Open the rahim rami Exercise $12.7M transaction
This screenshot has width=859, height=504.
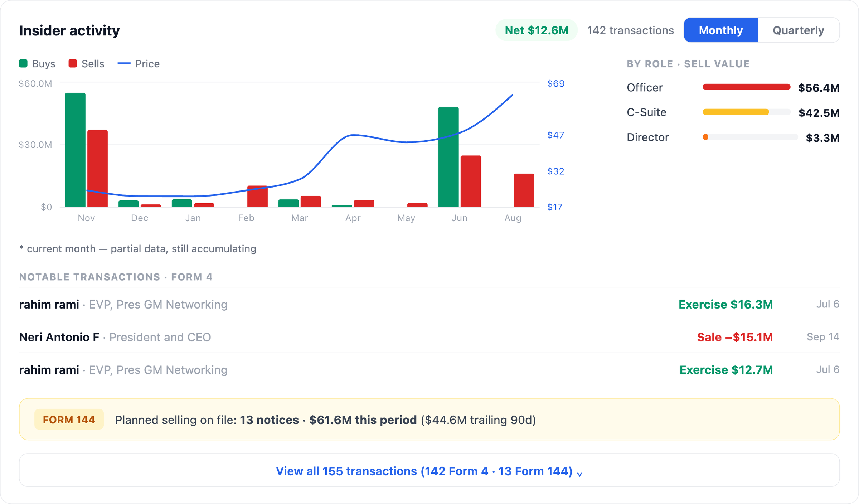(x=429, y=370)
